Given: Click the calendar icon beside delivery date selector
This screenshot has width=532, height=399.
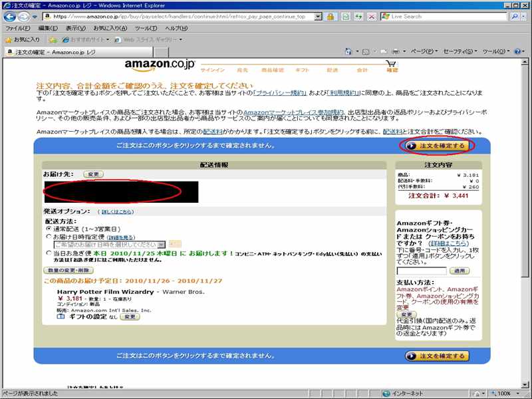Looking at the screenshot, I should point(175,244).
